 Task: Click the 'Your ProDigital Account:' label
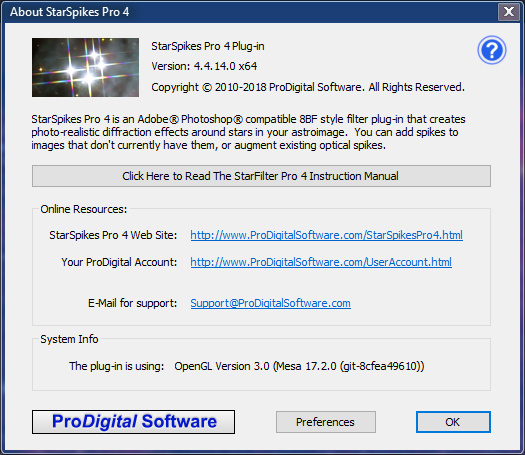click(119, 262)
